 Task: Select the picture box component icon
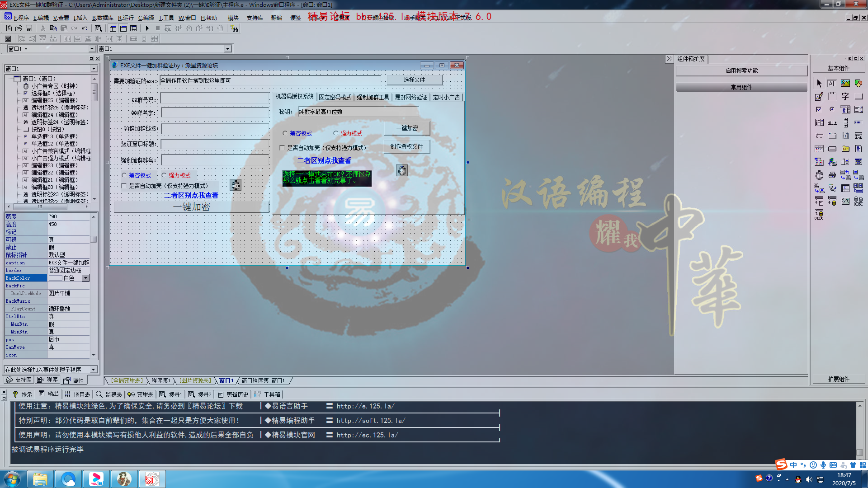point(845,83)
